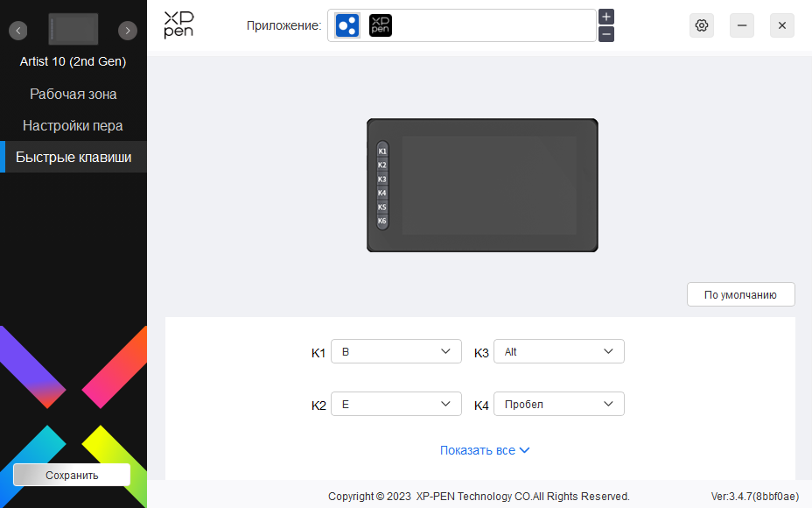
Task: Click the K6 key on tablet image
Action: point(382,221)
